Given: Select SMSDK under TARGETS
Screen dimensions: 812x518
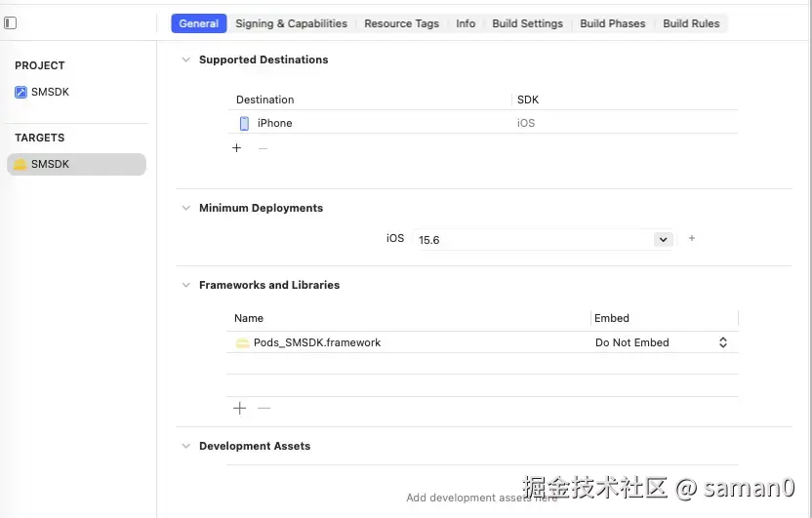Looking at the screenshot, I should click(76, 164).
